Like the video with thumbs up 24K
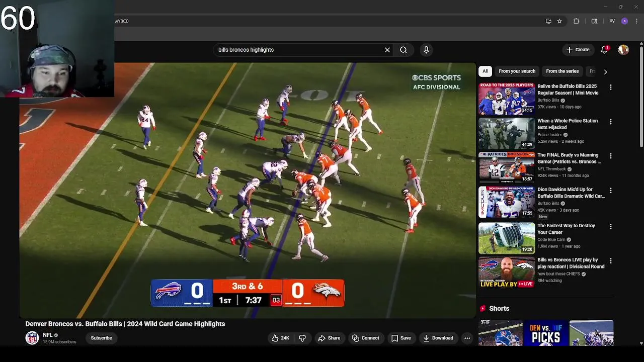The width and height of the screenshot is (644, 362). click(x=280, y=338)
